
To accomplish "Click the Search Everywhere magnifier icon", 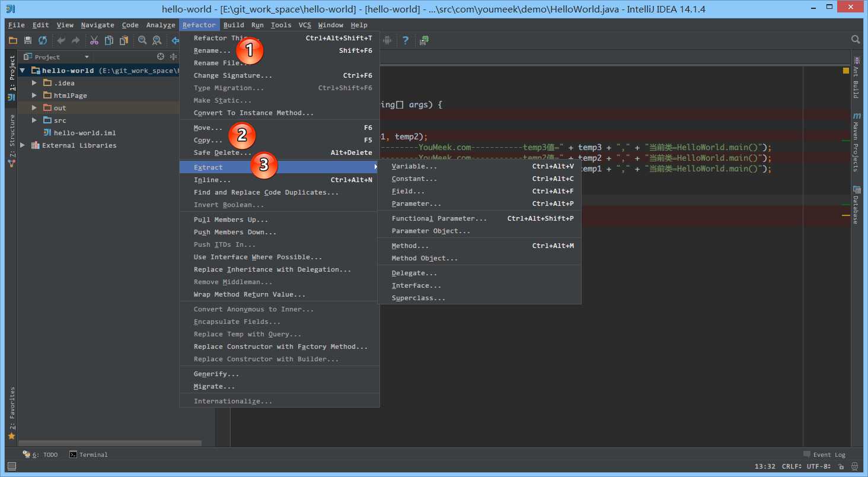I will point(856,40).
